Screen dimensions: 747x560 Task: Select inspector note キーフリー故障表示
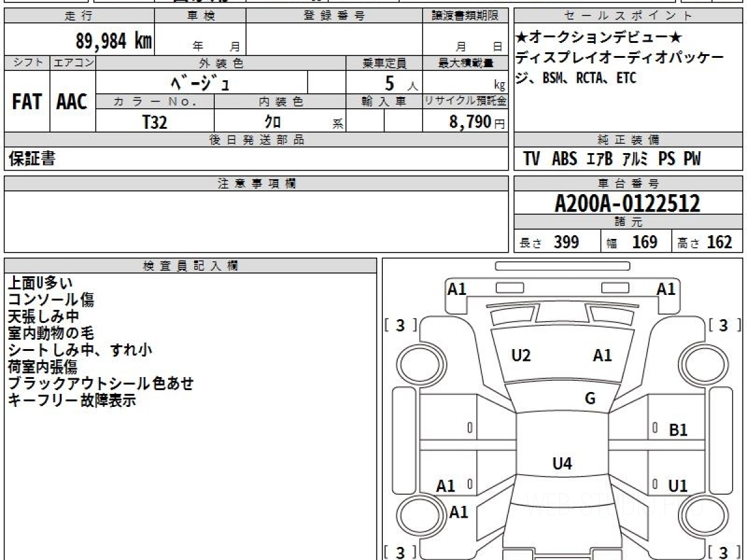[x=72, y=401]
